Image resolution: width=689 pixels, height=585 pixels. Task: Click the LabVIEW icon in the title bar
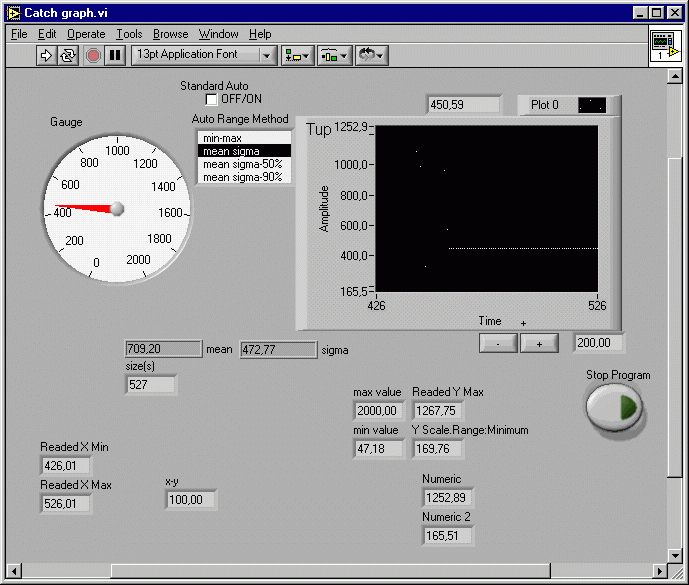click(x=13, y=13)
